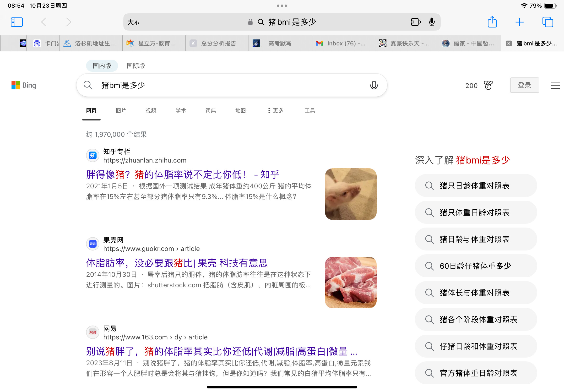Viewport: 564px width, 392px height.
Task: Open a new tab with plus icon
Action: pyautogui.click(x=519, y=22)
